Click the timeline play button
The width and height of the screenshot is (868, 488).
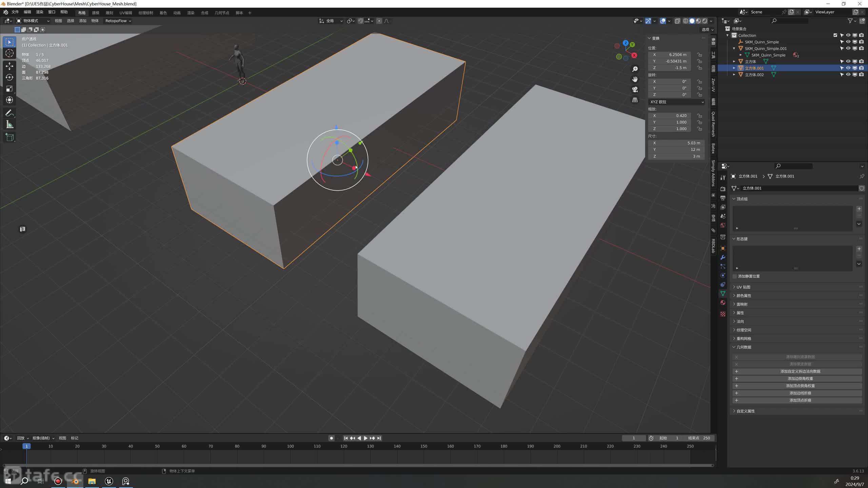366,438
